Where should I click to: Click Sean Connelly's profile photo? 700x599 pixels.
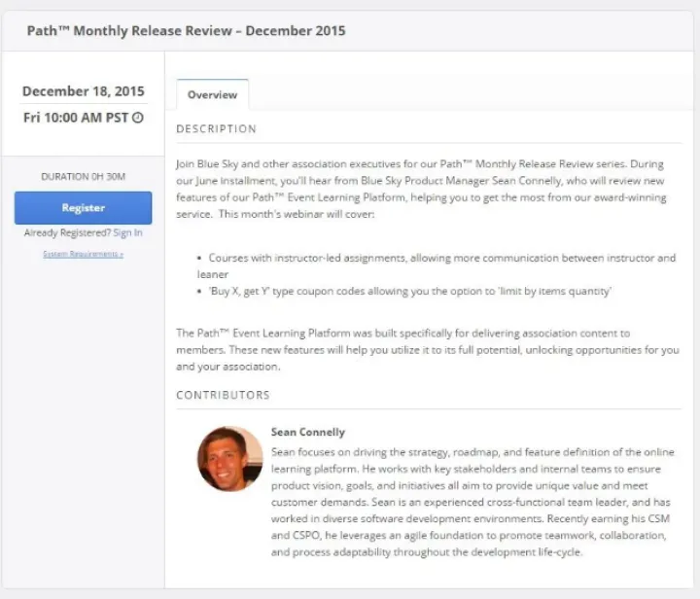229,459
